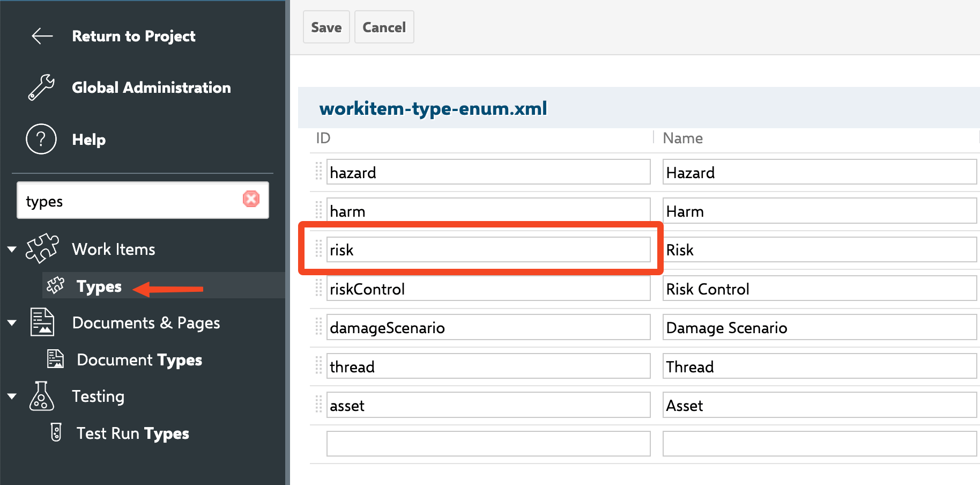Clear the types search with the red X icon
Viewport: 980px width, 485px height.
tap(251, 199)
